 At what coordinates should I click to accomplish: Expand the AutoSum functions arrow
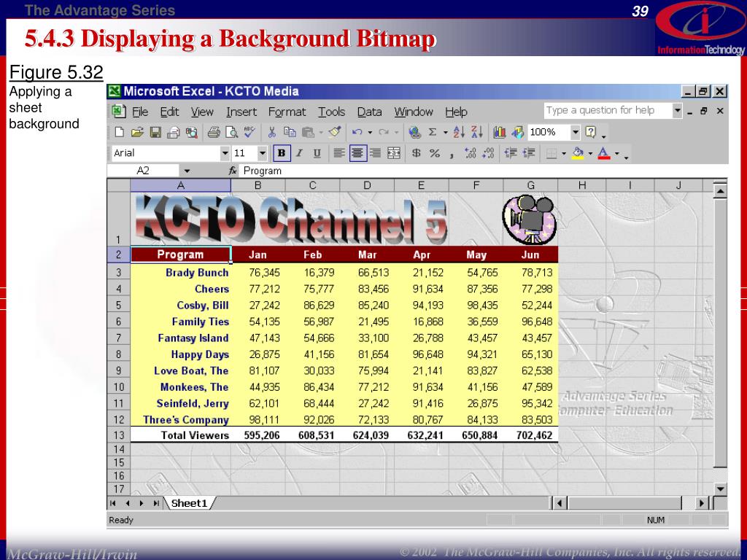click(446, 133)
